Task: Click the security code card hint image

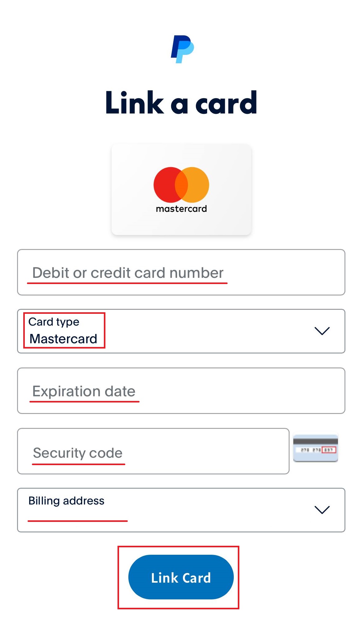Action: point(315,448)
